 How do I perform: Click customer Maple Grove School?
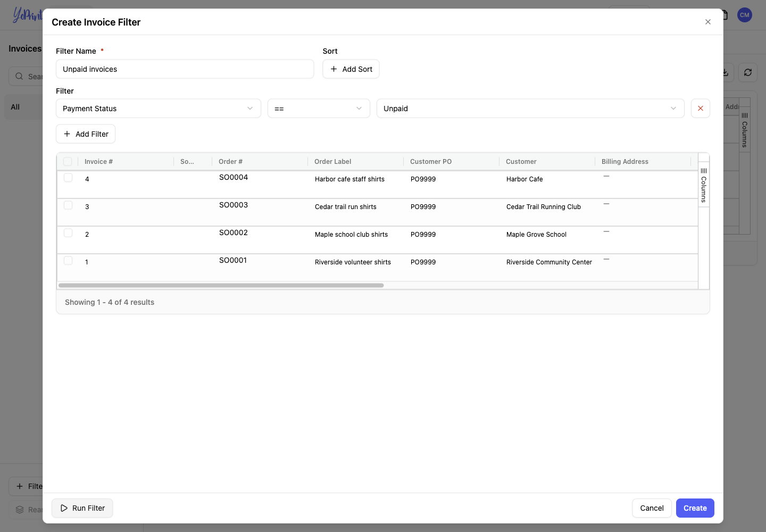[536, 235]
